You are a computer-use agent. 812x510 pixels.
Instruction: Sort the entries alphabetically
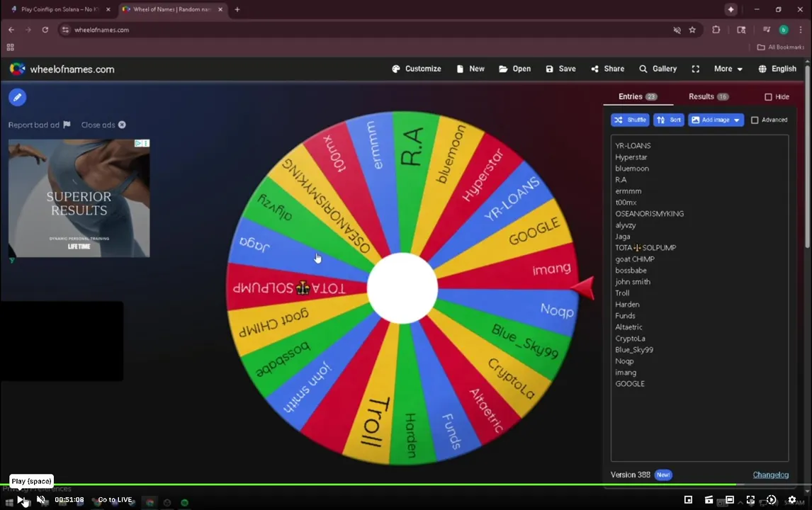[669, 120]
